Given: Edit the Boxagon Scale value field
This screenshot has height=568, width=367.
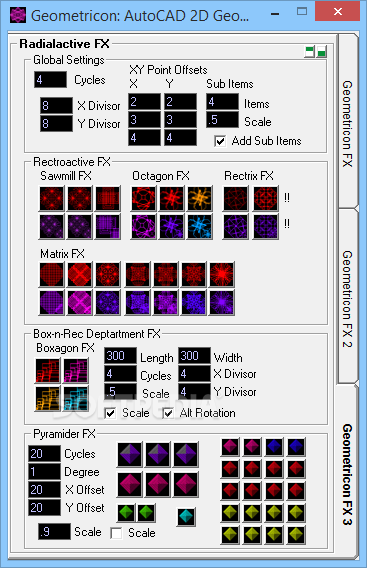Looking at the screenshot, I should (120, 392).
